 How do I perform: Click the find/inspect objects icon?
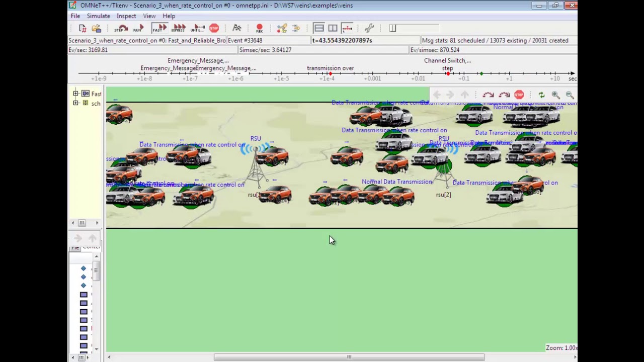point(282,28)
